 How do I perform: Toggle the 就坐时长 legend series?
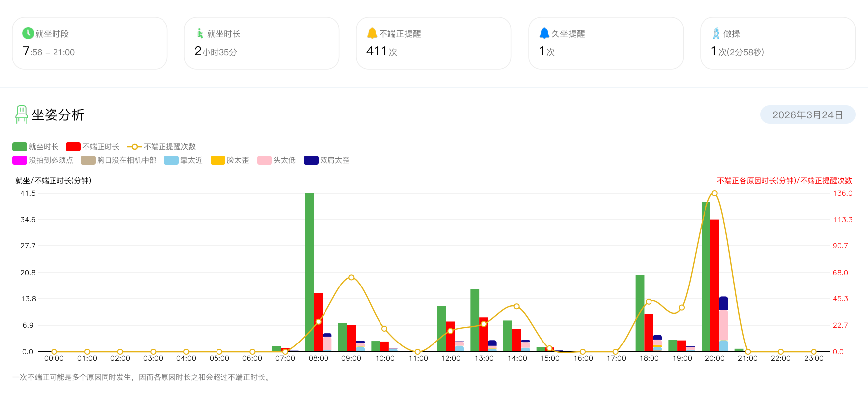click(x=20, y=147)
